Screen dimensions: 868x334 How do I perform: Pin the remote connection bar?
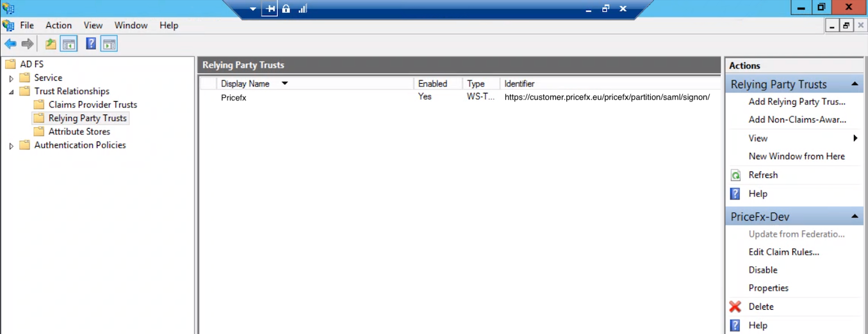pyautogui.click(x=270, y=9)
